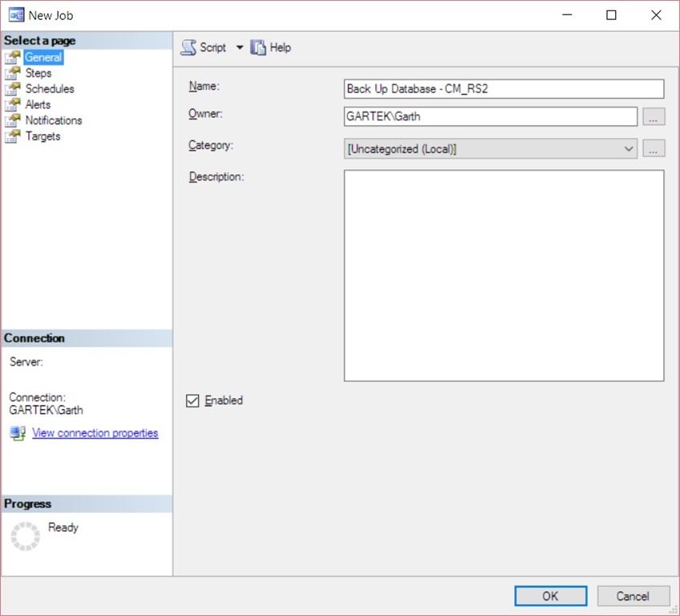
Task: Click the Schedules page icon
Action: pyautogui.click(x=13, y=89)
